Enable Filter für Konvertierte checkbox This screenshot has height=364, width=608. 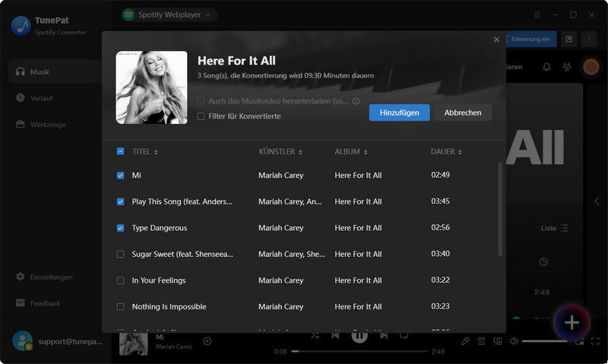201,116
